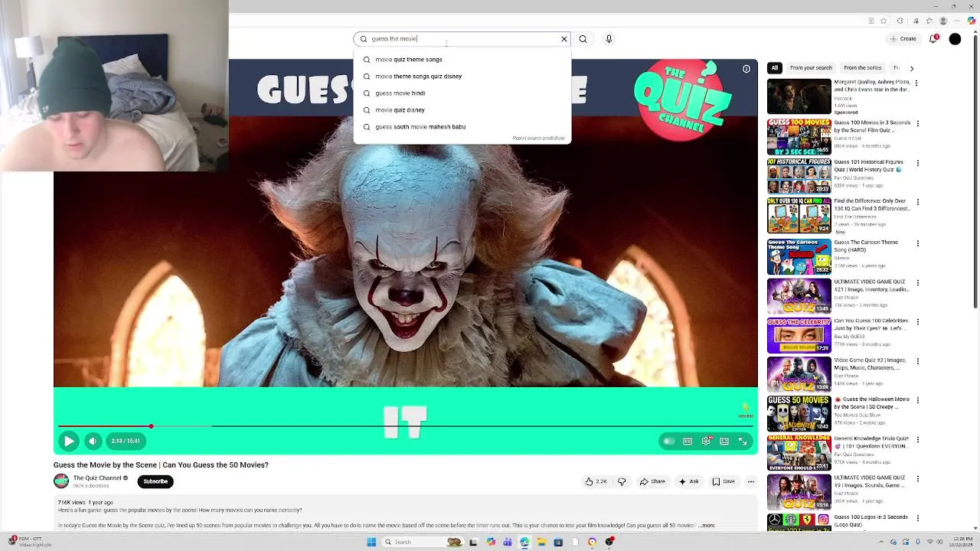Image resolution: width=980 pixels, height=551 pixels.
Task: Choose suggestion 'movie quiz disney'
Action: pos(462,110)
